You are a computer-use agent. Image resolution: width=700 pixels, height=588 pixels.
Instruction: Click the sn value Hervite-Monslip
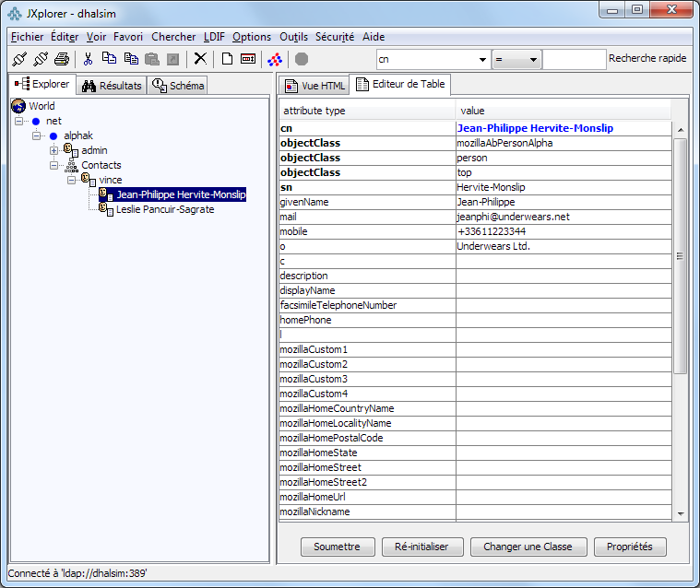pos(564,187)
